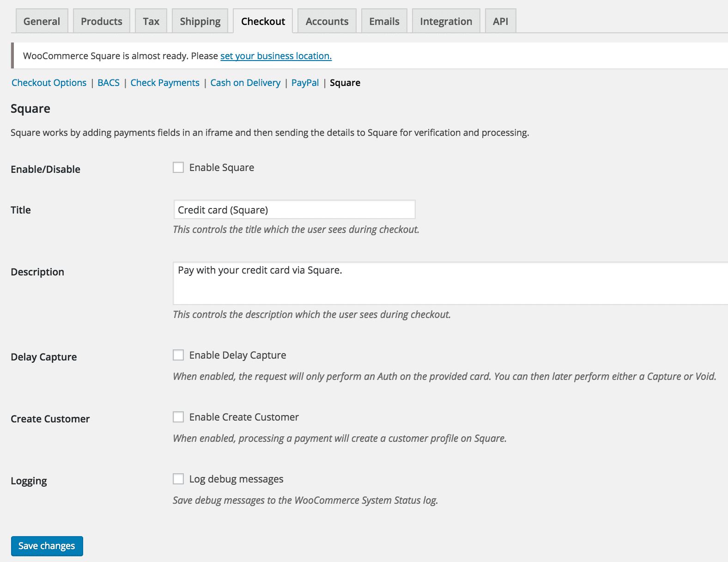The image size is (728, 562).
Task: Click into the Description text area
Action: click(450, 283)
